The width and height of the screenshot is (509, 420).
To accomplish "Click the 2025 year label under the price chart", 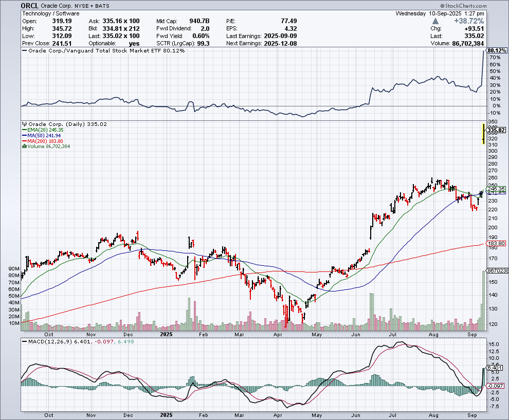I will [x=166, y=334].
